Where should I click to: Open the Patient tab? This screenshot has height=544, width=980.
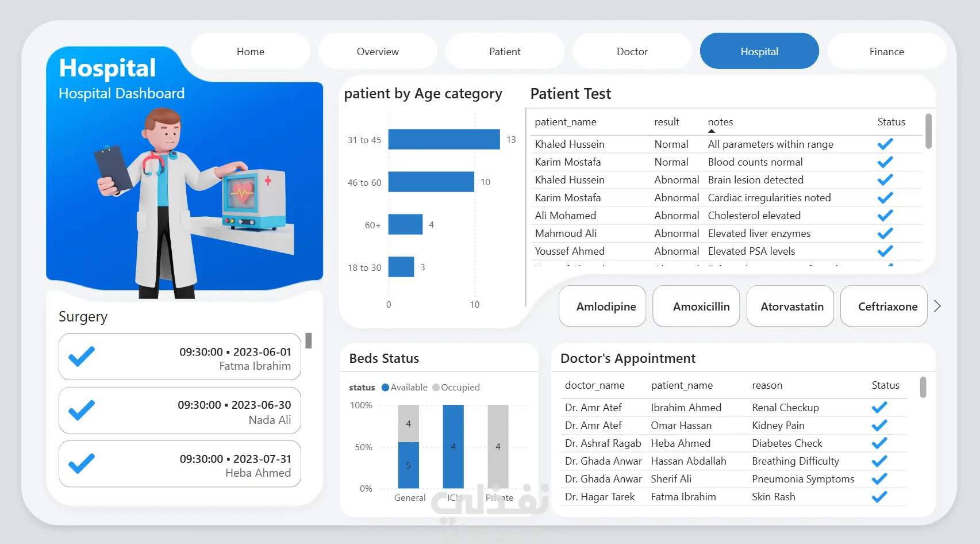(x=505, y=51)
